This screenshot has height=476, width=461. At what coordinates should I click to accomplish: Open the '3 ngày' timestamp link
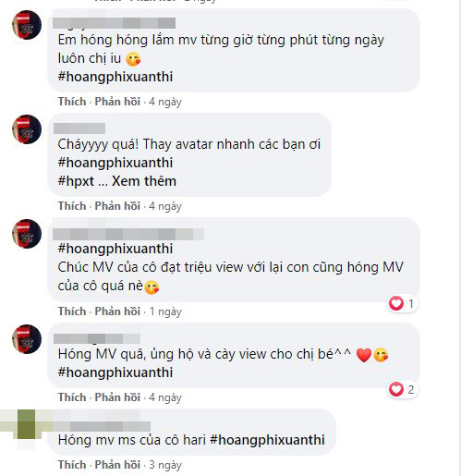click(165, 465)
